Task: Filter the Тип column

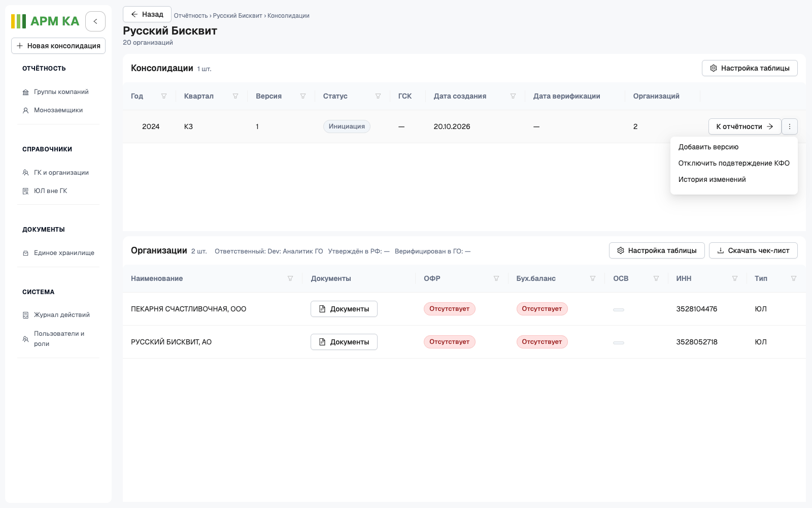Action: point(794,278)
